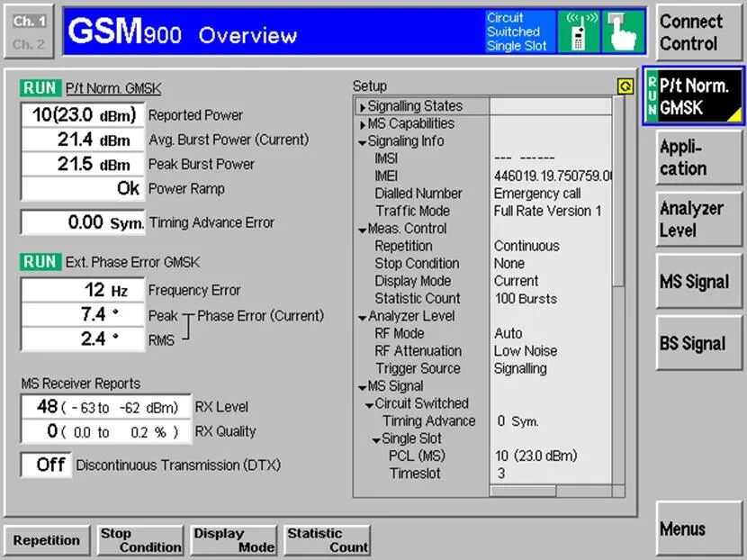747x560 pixels.
Task: Click the RX Quality 0 field
Action: (106, 431)
